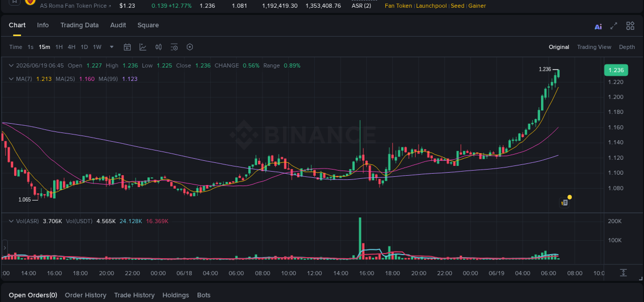This screenshot has height=302, width=644.
Task: Click the CHANGE value 0.56%
Action: point(251,65)
